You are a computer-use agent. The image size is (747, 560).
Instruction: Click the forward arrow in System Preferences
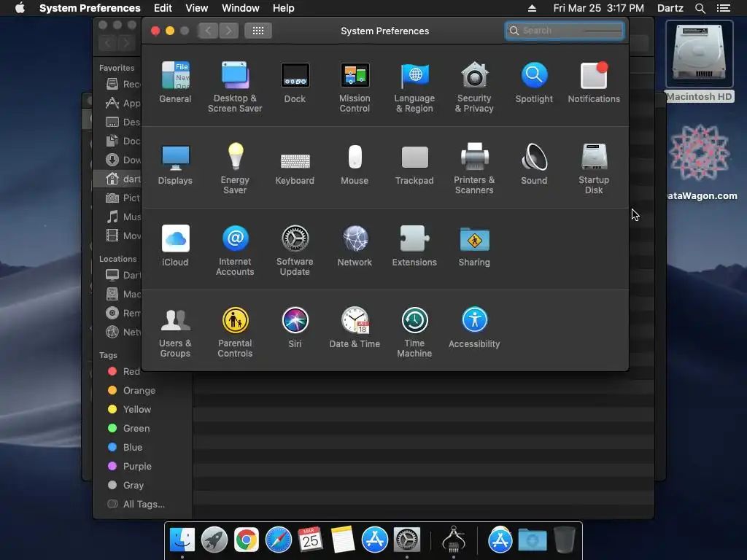point(228,31)
